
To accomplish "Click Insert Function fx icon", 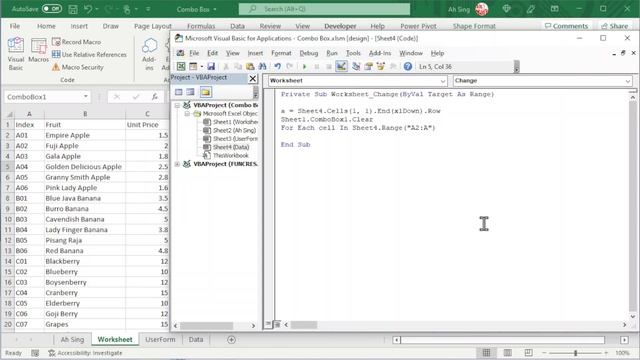I will [x=155, y=97].
